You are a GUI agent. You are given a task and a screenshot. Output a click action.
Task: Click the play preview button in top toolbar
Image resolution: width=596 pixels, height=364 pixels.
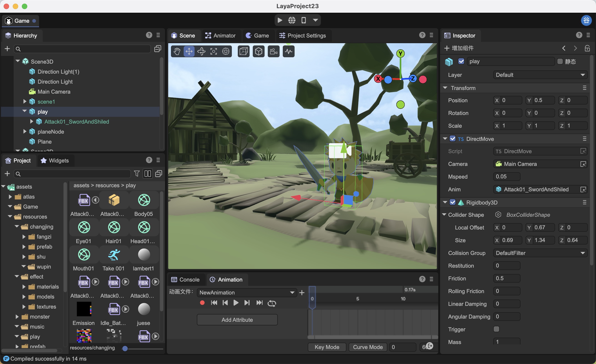coord(280,20)
